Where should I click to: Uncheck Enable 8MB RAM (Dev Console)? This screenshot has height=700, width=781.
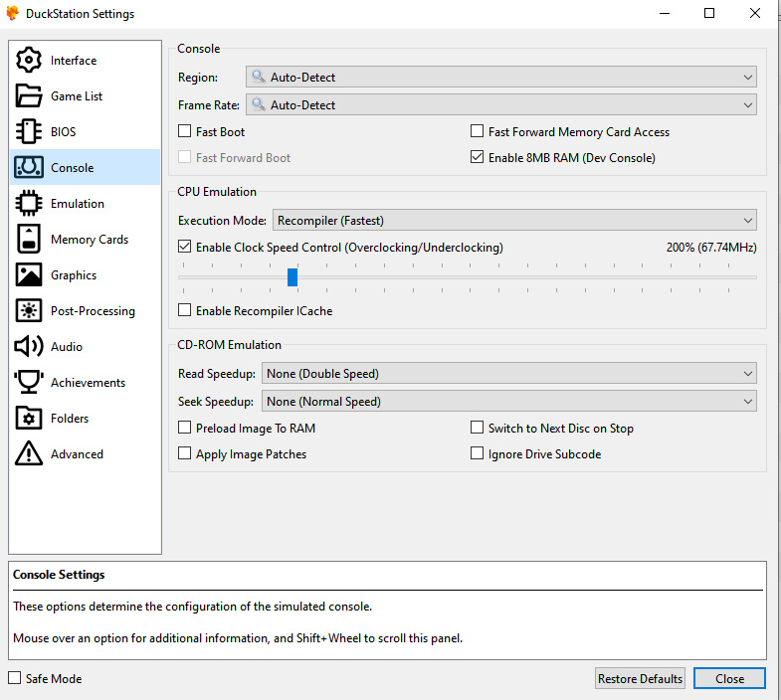[477, 157]
